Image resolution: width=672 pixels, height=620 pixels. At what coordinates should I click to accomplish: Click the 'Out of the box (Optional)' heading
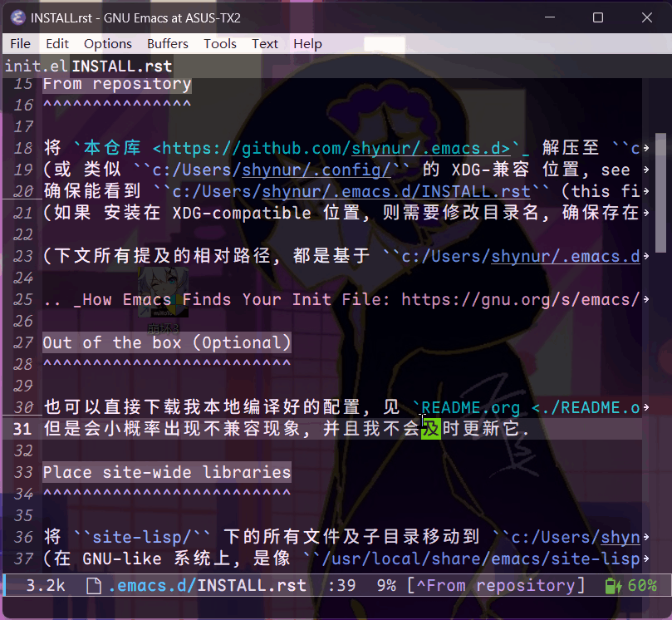(x=167, y=343)
